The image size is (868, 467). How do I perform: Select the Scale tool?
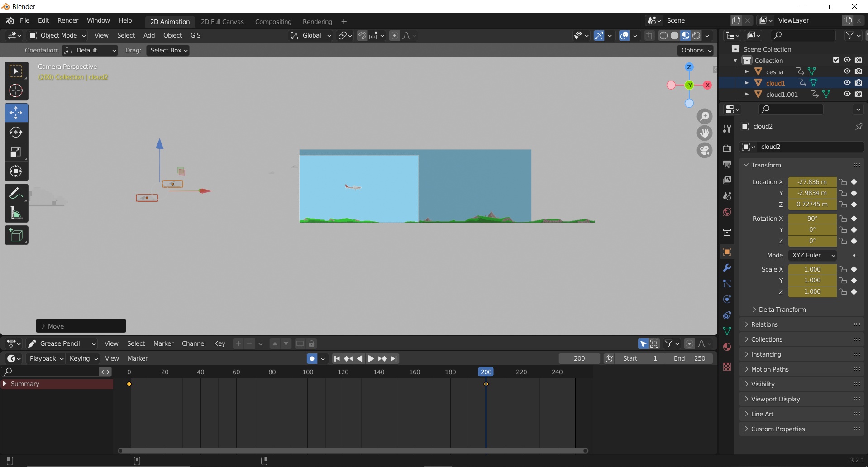(16, 152)
